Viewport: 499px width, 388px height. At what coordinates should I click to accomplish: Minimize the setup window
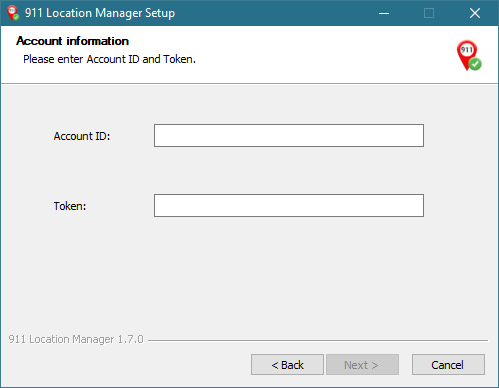coord(384,13)
